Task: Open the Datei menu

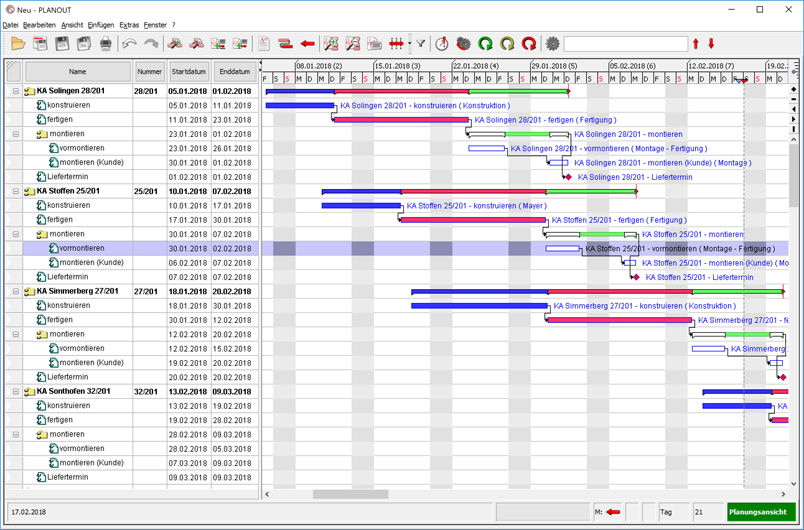Action: click(x=10, y=25)
